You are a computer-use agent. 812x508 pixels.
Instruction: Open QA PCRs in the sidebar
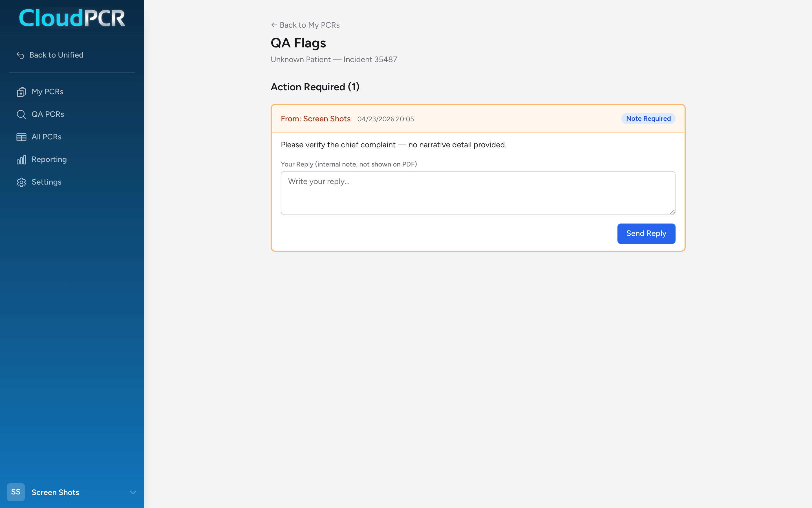72,114
